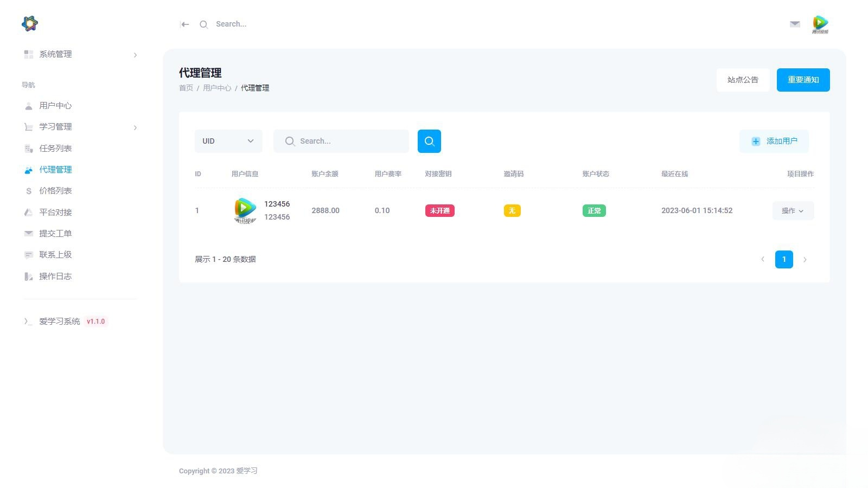Open the 操作 dropdown for user 123456

click(793, 210)
